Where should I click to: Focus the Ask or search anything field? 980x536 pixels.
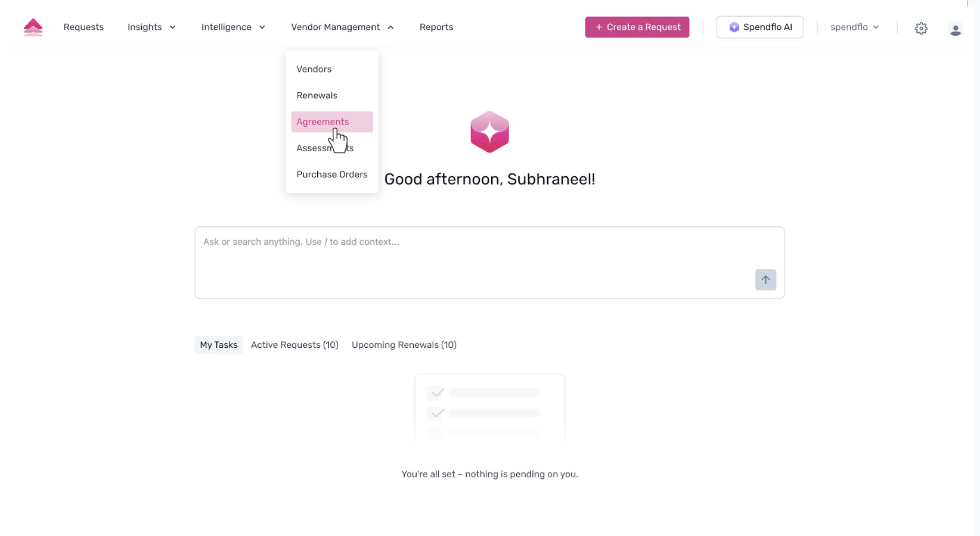coord(471,256)
